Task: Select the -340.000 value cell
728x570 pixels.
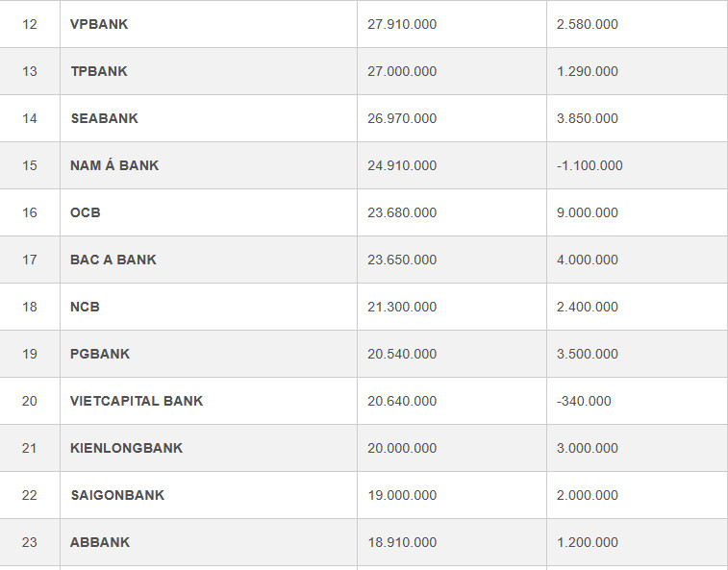Action: (x=584, y=401)
